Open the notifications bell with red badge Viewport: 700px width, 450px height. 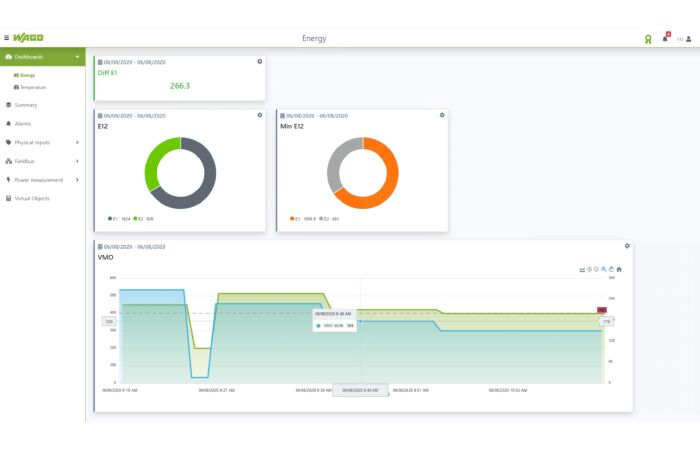666,38
